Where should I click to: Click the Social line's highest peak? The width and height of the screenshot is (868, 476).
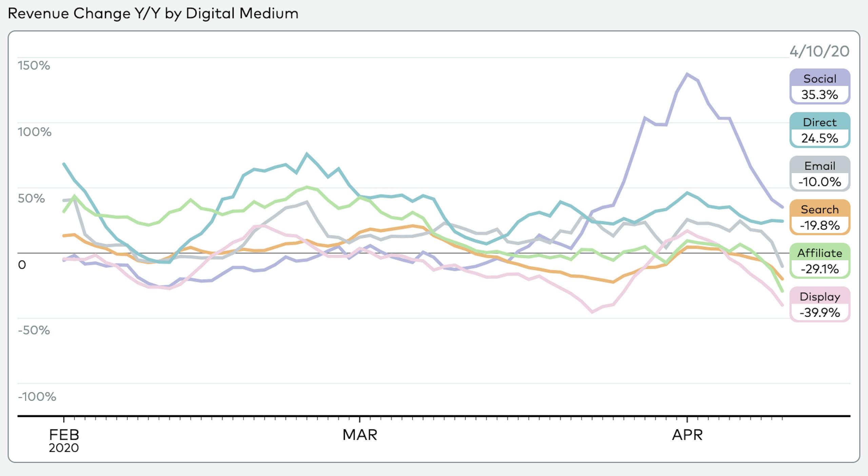[687, 74]
